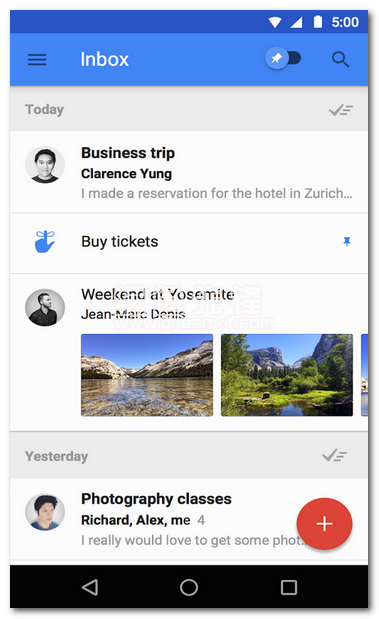379x619 pixels.
Task: Select Jean-Marc Denis profile picture
Action: pos(45,308)
